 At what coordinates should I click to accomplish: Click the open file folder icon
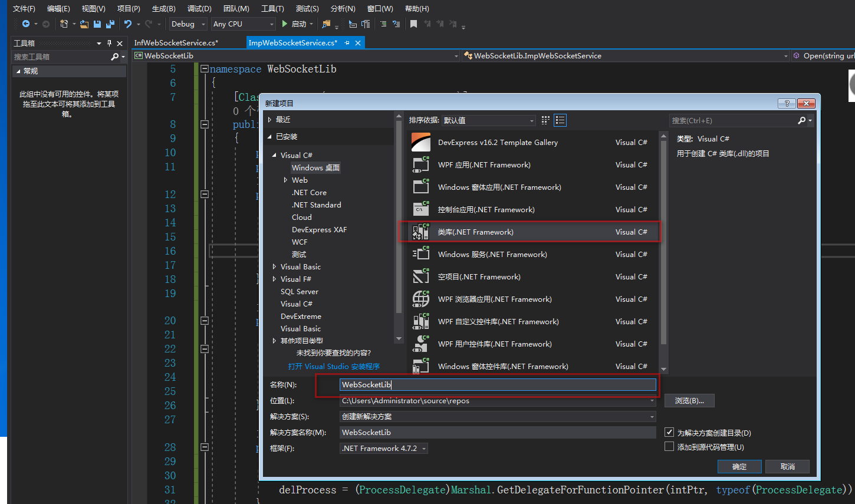click(x=84, y=24)
